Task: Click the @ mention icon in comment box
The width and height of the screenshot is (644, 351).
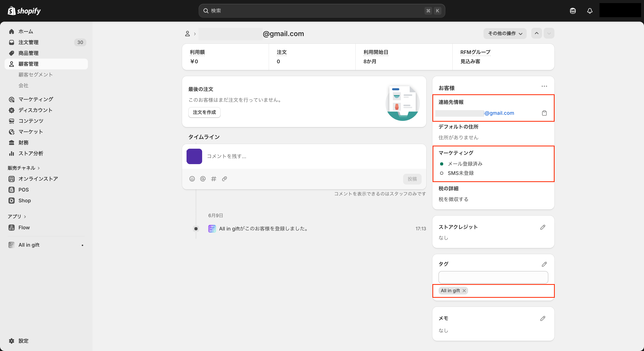Action: coord(203,179)
